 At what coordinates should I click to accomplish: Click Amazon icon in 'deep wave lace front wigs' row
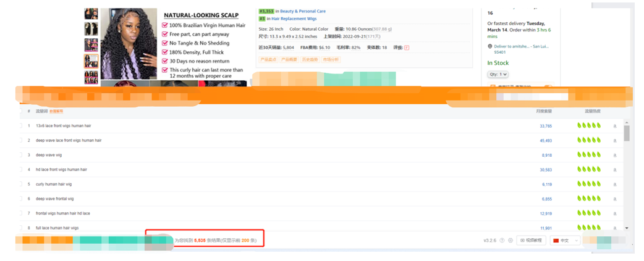pyautogui.click(x=615, y=141)
